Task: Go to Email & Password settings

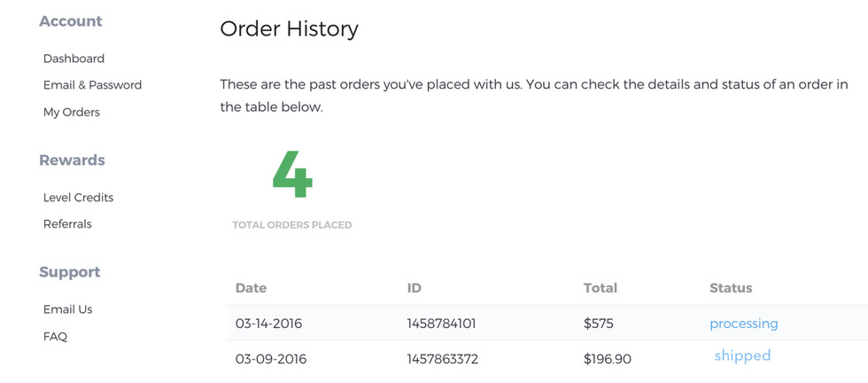Action: [92, 85]
